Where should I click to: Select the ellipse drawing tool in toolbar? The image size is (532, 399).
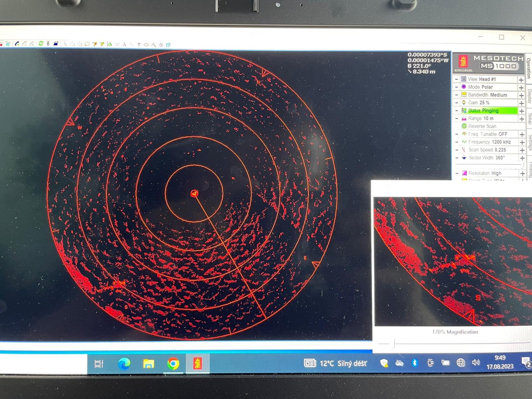[x=146, y=45]
